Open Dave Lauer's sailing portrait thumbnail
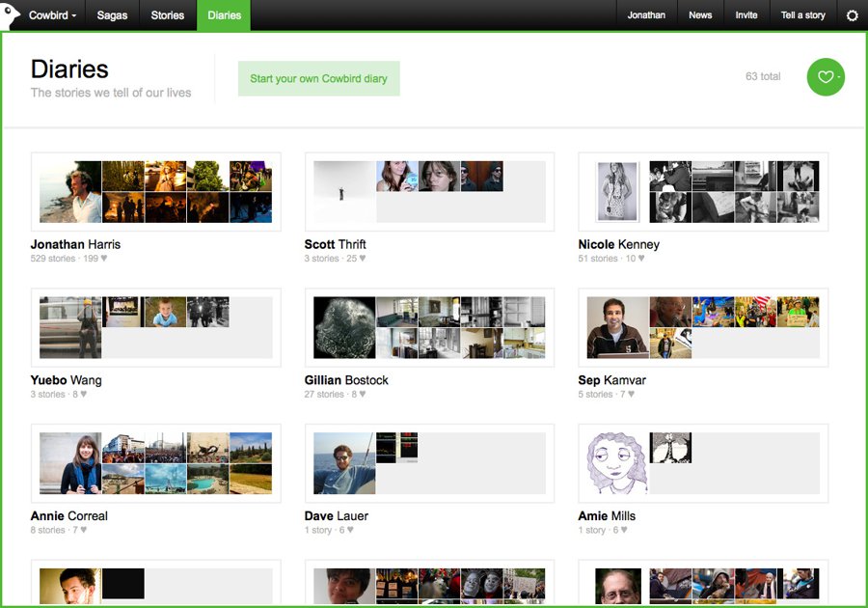868x608 pixels. [344, 463]
